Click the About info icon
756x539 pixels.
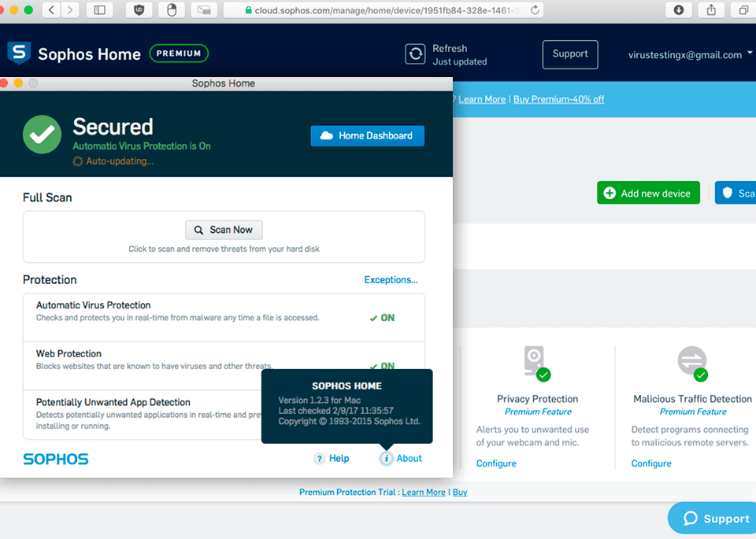click(x=386, y=459)
